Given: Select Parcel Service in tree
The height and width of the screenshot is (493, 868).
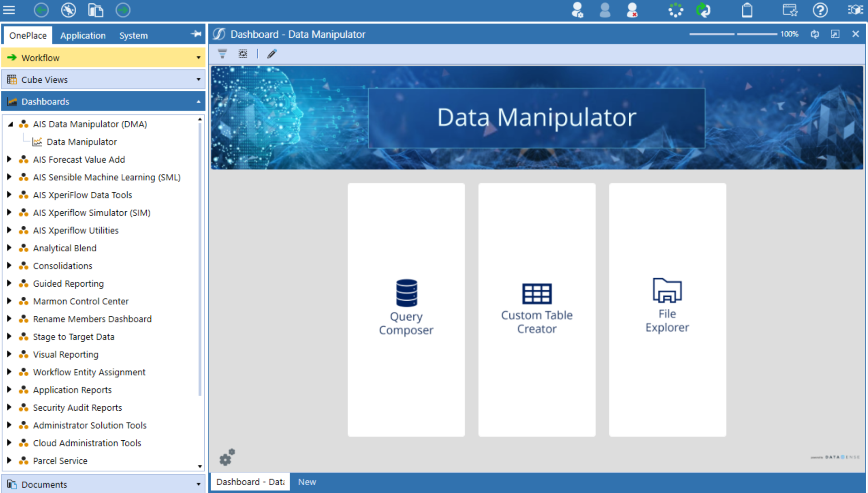Looking at the screenshot, I should click(x=60, y=461).
